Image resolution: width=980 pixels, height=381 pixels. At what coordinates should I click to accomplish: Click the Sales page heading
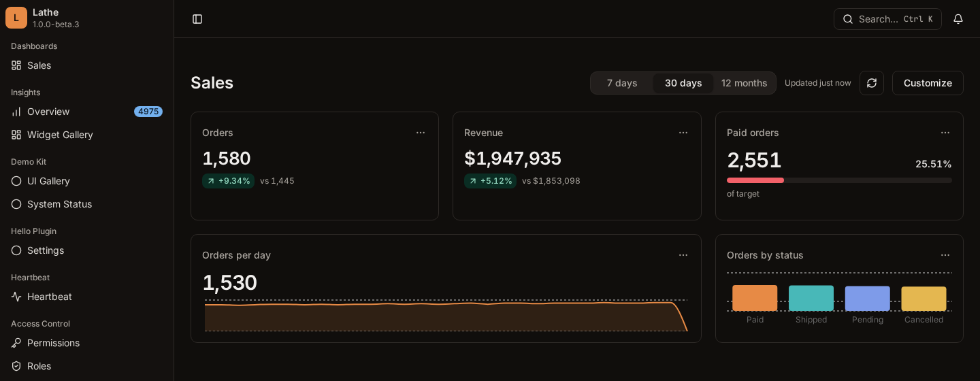(212, 83)
